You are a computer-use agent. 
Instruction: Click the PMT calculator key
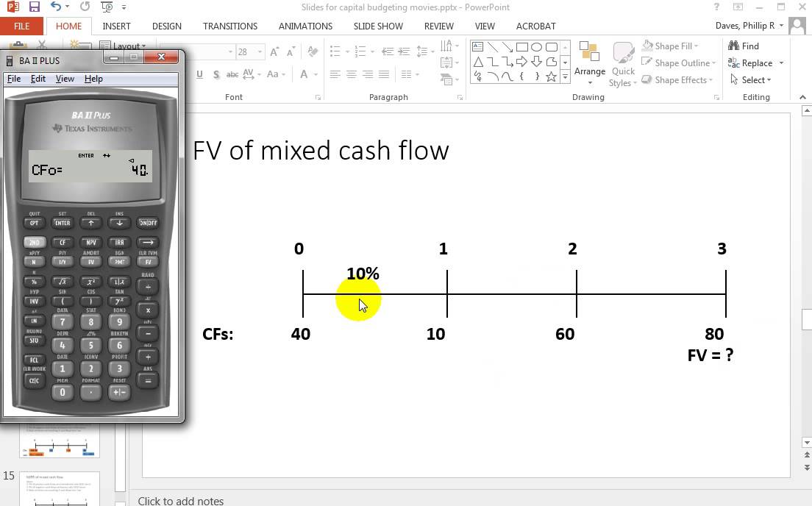[x=119, y=262]
